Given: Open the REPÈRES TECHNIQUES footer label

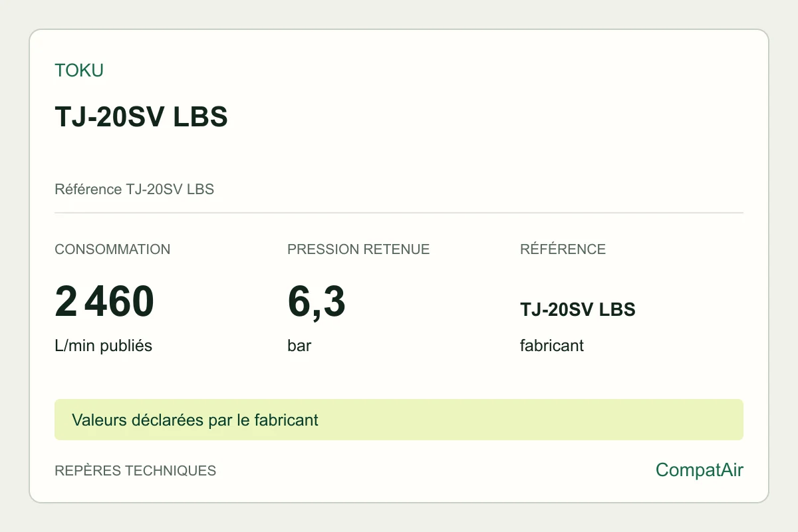Looking at the screenshot, I should [x=135, y=471].
